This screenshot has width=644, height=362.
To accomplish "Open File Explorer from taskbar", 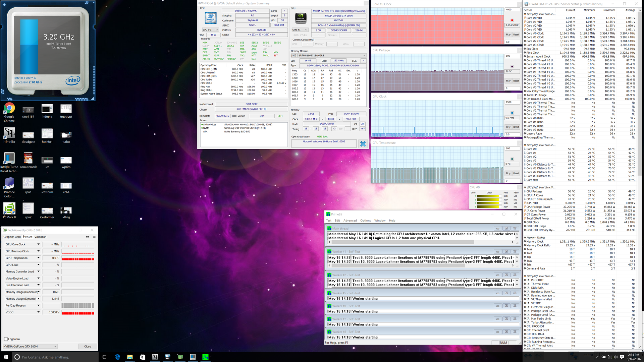I will (130, 357).
